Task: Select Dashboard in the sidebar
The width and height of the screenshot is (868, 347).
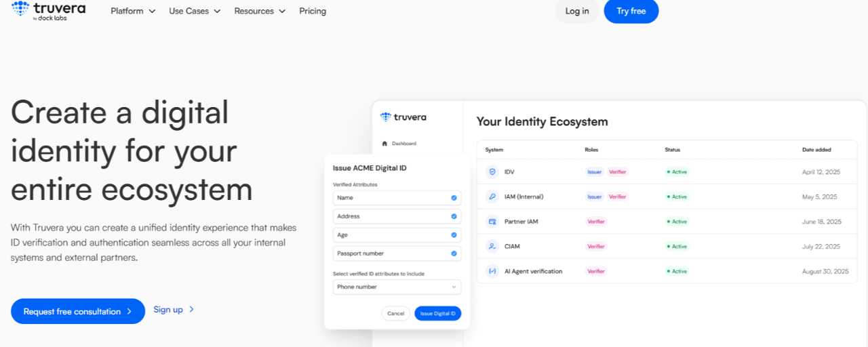Action: pos(399,144)
